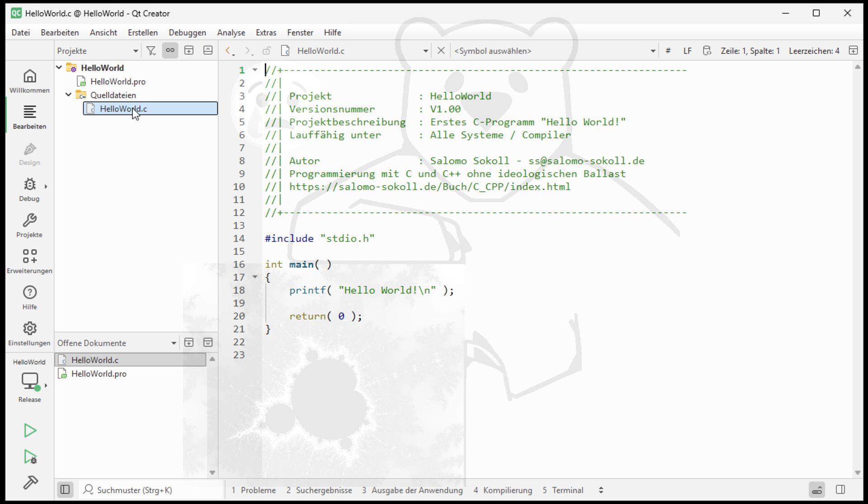The image size is (868, 504).
Task: Fold the header comment at line 1
Action: pyautogui.click(x=255, y=70)
